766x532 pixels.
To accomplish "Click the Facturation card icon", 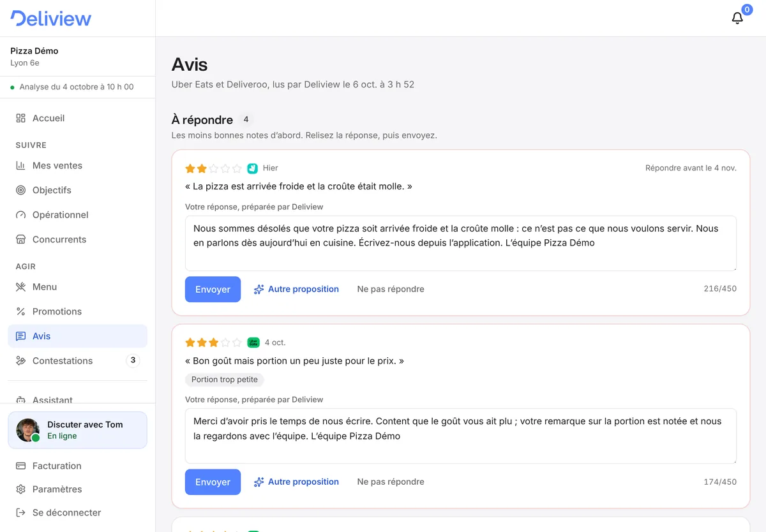I will pos(21,466).
